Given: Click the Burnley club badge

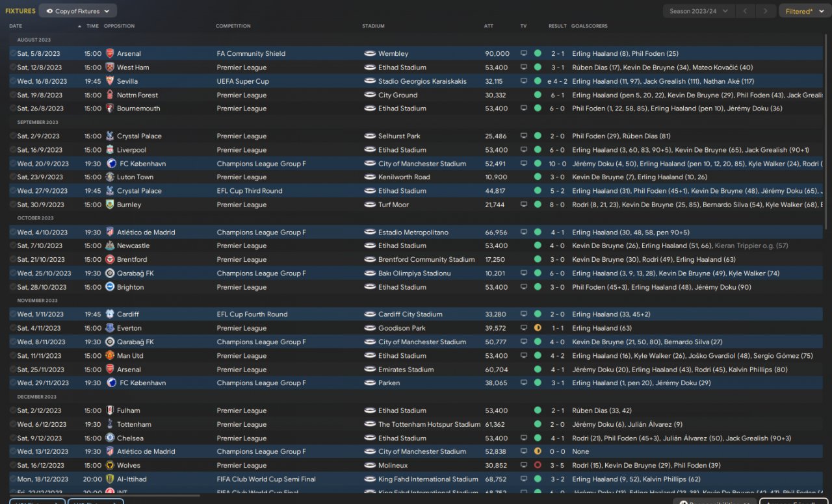Looking at the screenshot, I should coord(110,205).
